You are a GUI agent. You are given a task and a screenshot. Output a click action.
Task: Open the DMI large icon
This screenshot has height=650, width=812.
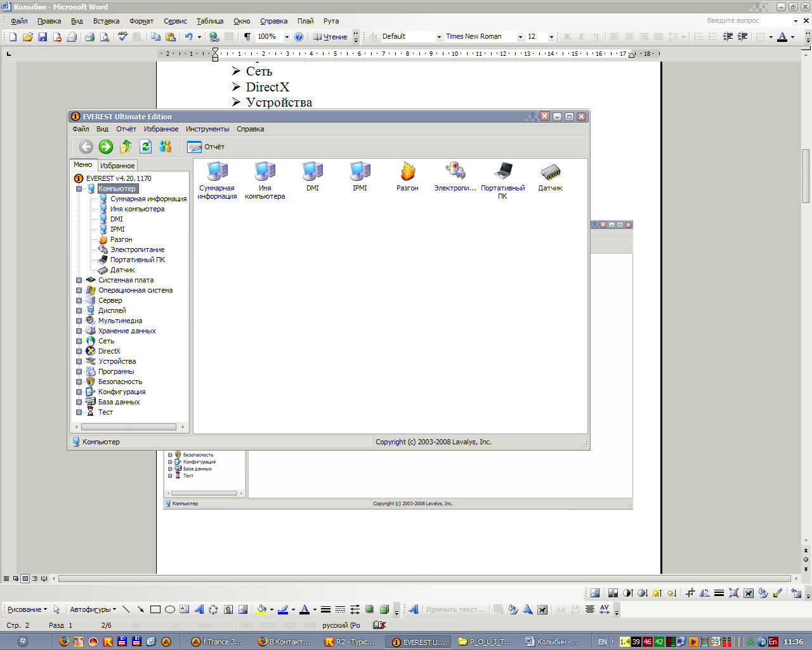[x=313, y=177]
